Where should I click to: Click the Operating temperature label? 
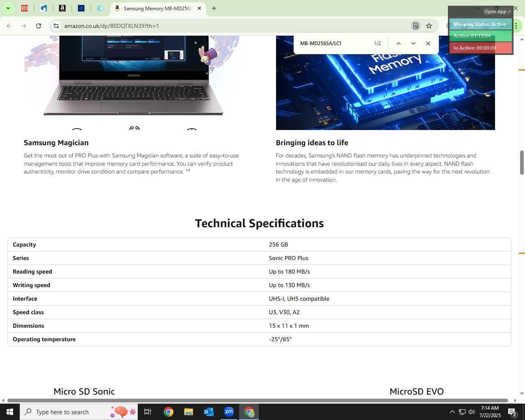pos(44,339)
